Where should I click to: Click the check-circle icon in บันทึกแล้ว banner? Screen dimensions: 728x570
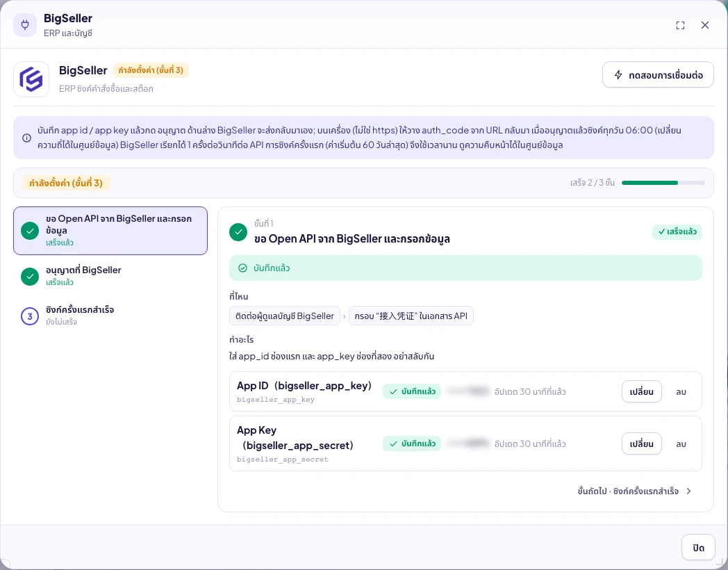(x=243, y=268)
